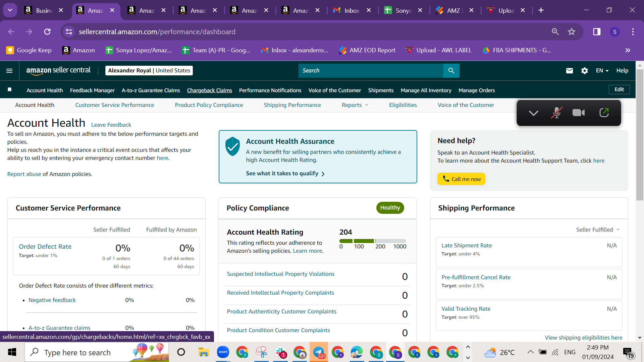The height and width of the screenshot is (362, 644).
Task: Click the Leave Feedback link
Action: pos(111,125)
